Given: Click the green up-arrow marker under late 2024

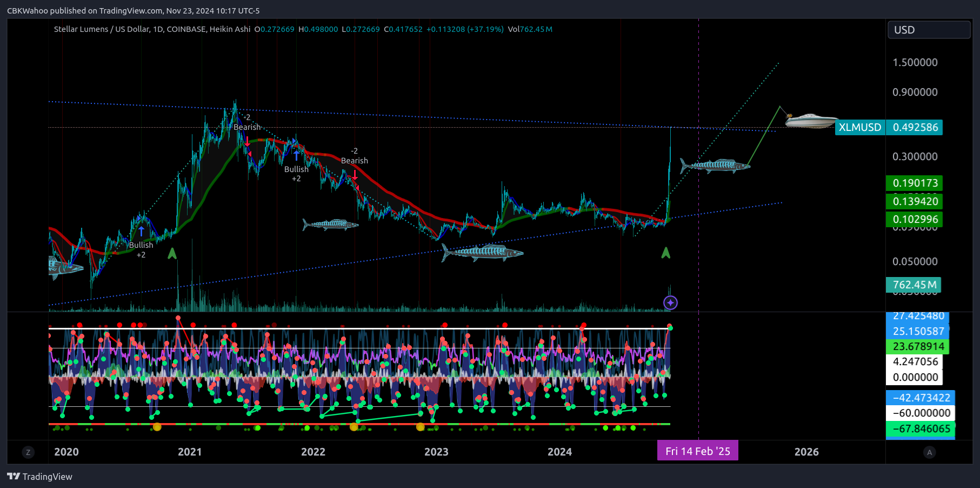Looking at the screenshot, I should pyautogui.click(x=666, y=253).
